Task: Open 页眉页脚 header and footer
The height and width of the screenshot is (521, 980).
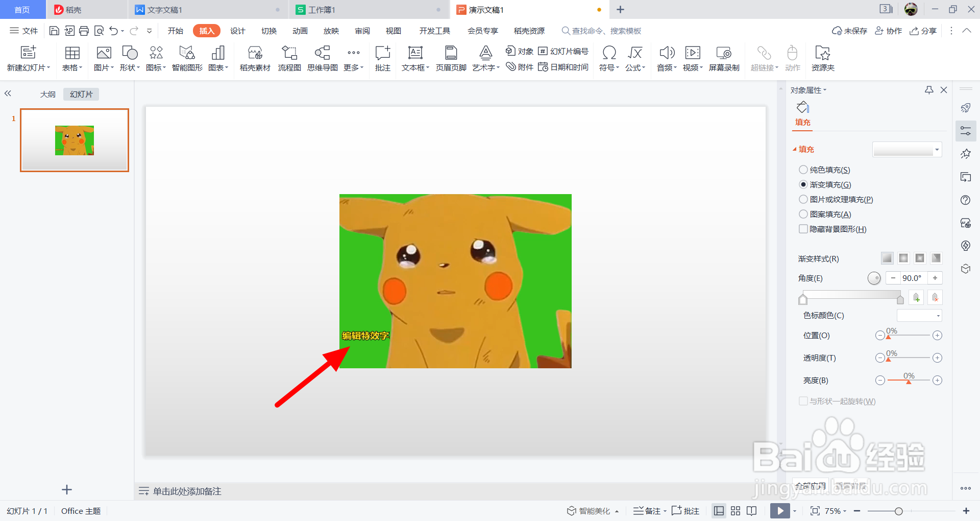Action: point(451,58)
